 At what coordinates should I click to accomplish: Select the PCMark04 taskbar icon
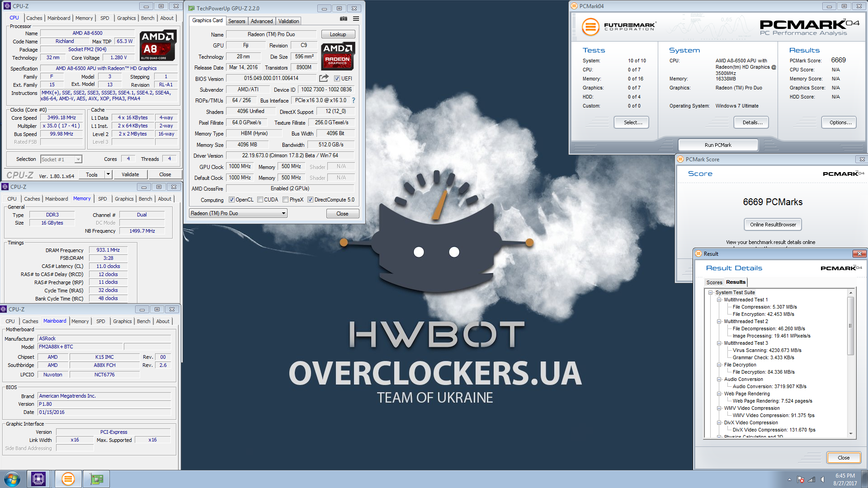point(68,479)
